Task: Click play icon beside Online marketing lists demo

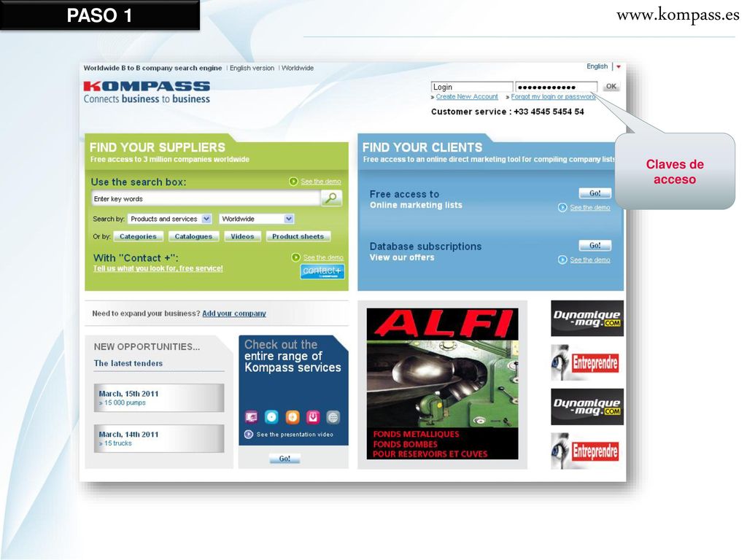Action: pos(562,208)
